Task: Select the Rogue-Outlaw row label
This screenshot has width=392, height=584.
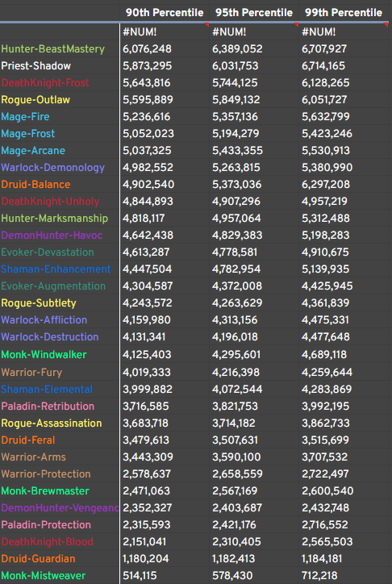Action: (35, 100)
